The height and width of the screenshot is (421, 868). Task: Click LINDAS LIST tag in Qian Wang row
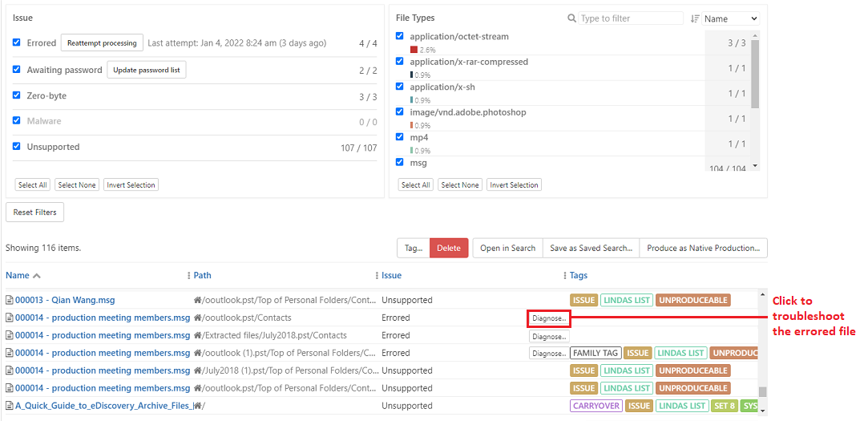click(x=627, y=300)
